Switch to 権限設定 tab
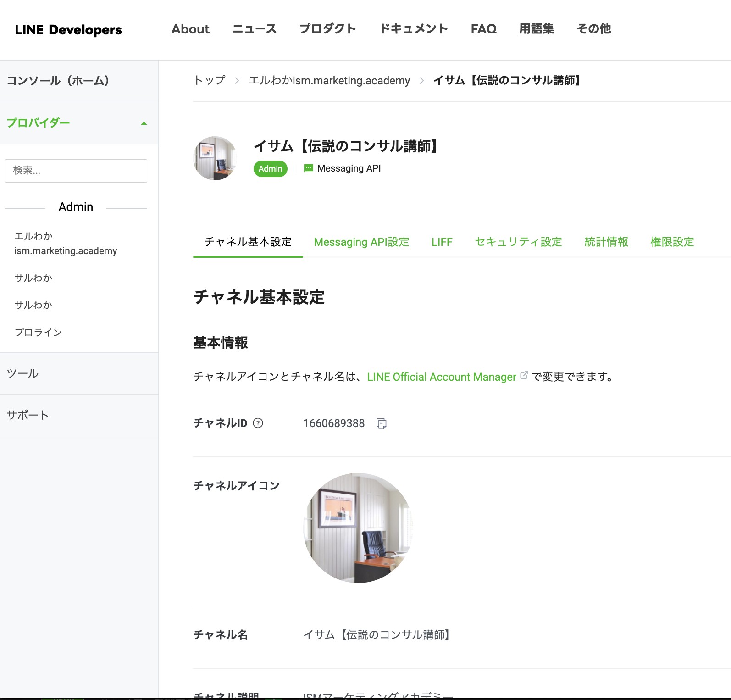 pyautogui.click(x=672, y=242)
